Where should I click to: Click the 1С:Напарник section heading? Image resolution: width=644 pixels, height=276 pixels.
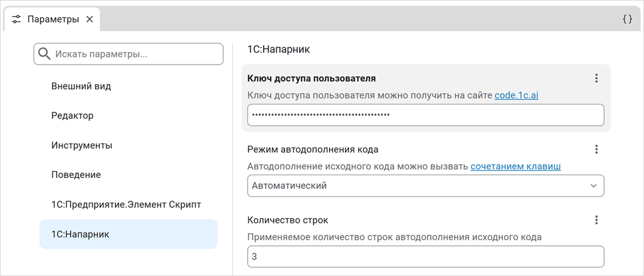tap(278, 50)
